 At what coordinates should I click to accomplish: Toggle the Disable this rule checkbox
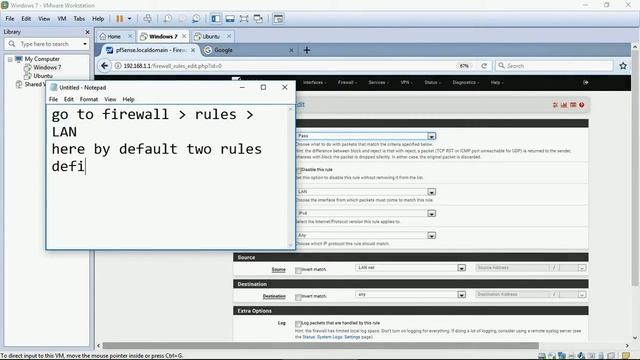(298, 170)
